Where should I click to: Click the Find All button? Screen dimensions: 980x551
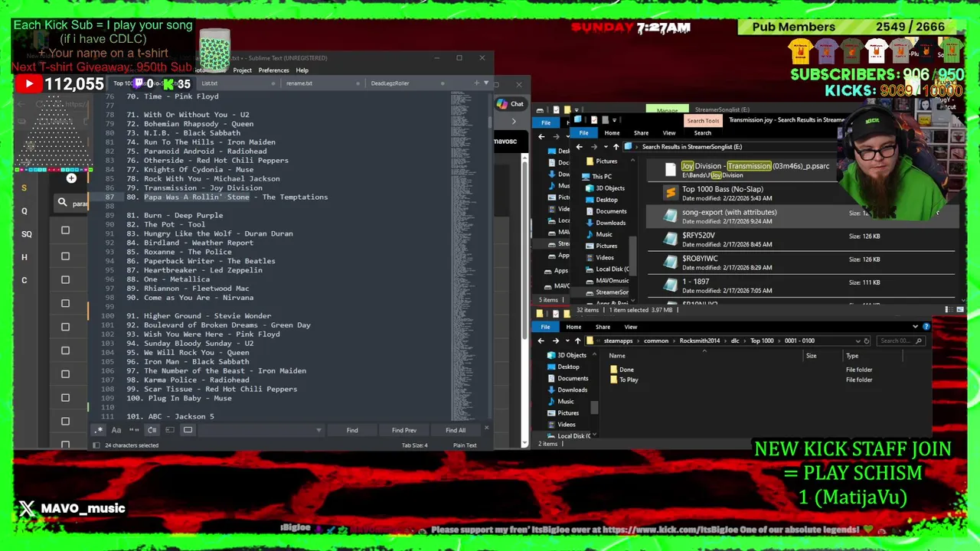pyautogui.click(x=456, y=430)
